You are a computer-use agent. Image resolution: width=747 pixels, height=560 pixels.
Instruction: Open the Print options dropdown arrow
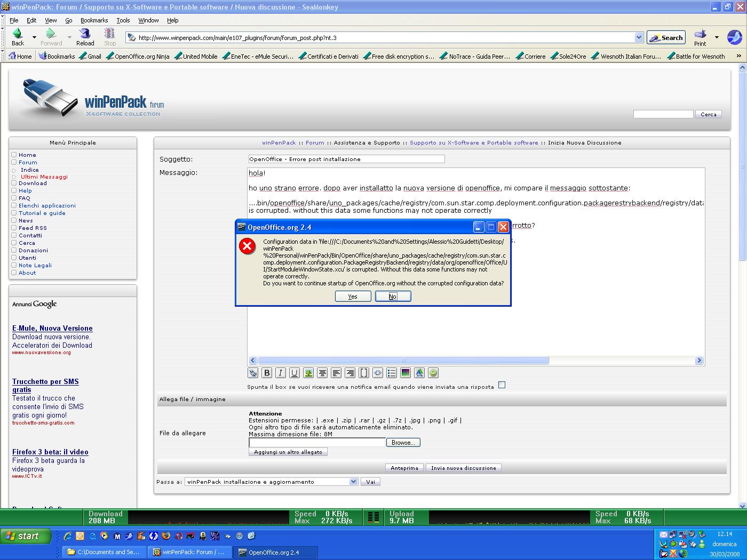point(717,37)
